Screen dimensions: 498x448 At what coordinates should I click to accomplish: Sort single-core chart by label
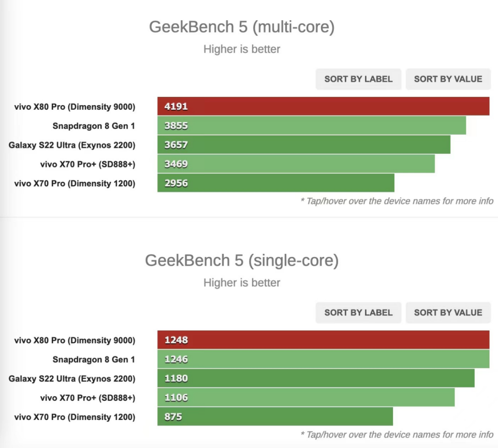(x=358, y=313)
